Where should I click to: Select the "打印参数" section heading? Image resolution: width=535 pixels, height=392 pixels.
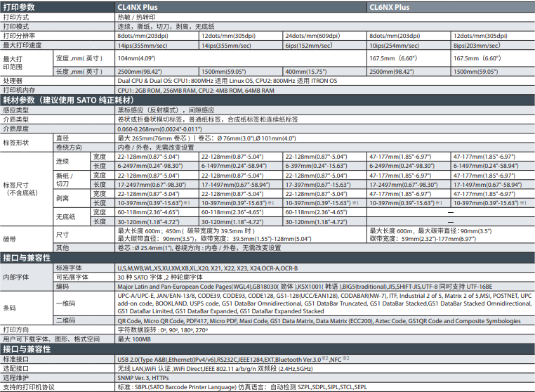[x=19, y=7]
